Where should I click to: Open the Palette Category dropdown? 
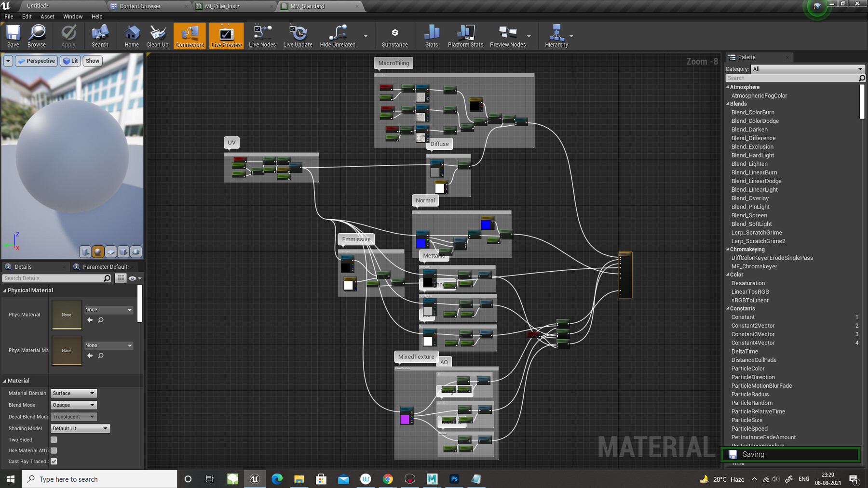point(807,69)
